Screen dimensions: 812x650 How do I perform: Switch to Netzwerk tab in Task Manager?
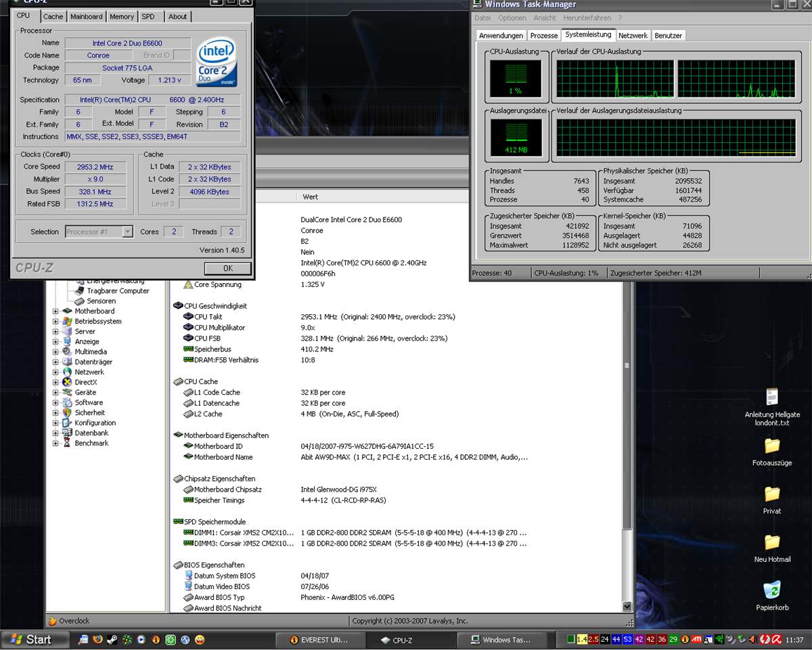click(633, 35)
